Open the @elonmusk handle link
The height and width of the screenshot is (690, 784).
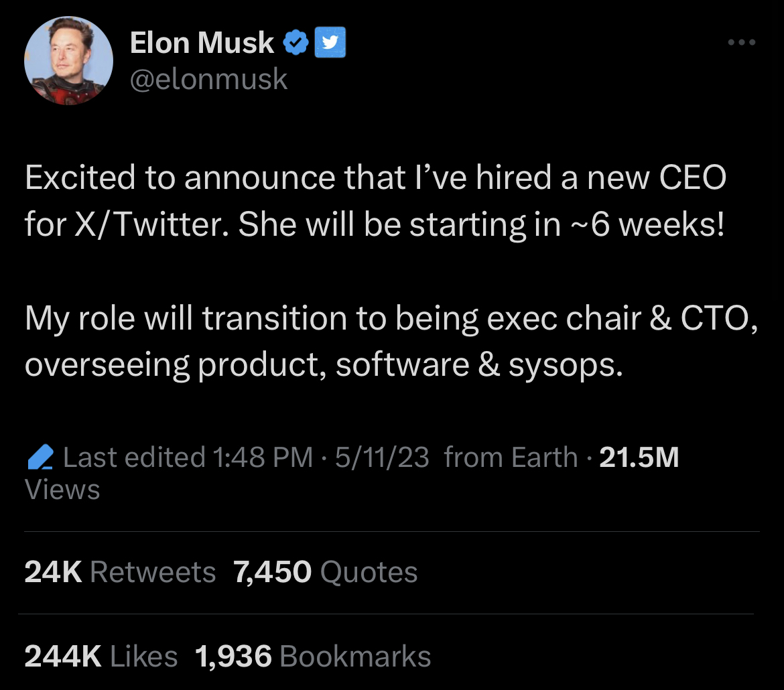pyautogui.click(x=208, y=80)
